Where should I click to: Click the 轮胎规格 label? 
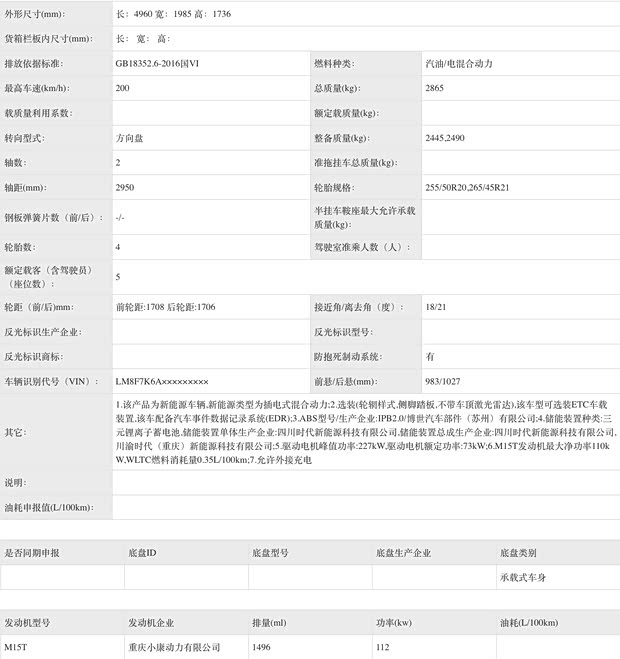click(334, 187)
